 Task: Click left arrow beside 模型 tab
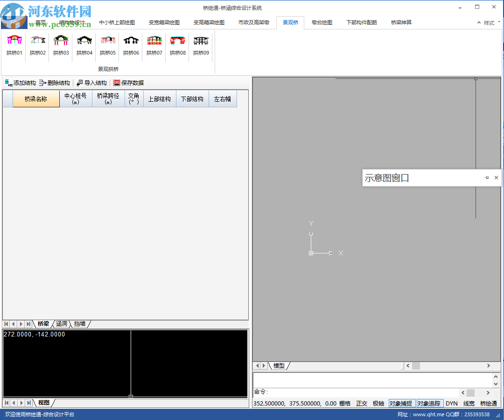[x=257, y=366]
